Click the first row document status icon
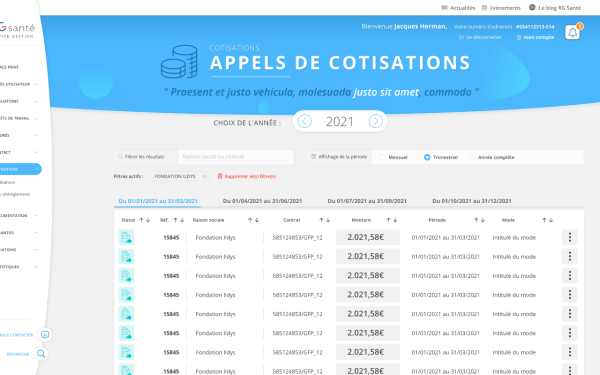 [x=126, y=237]
